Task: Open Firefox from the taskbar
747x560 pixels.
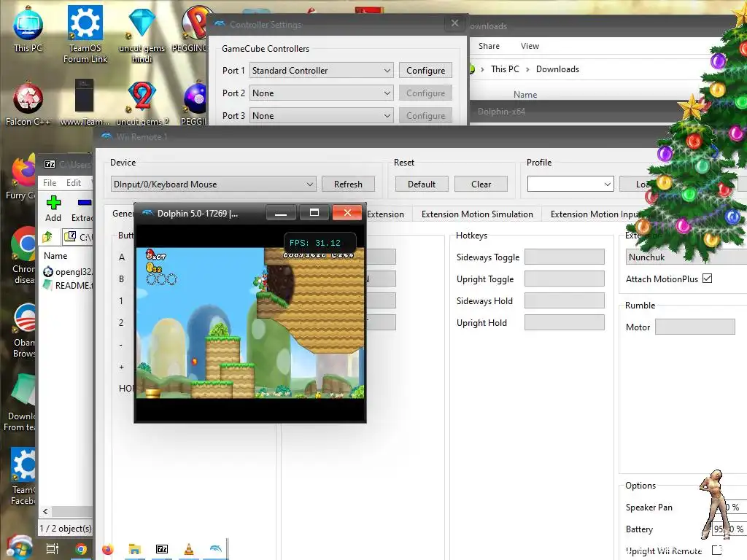Action: coord(108,549)
